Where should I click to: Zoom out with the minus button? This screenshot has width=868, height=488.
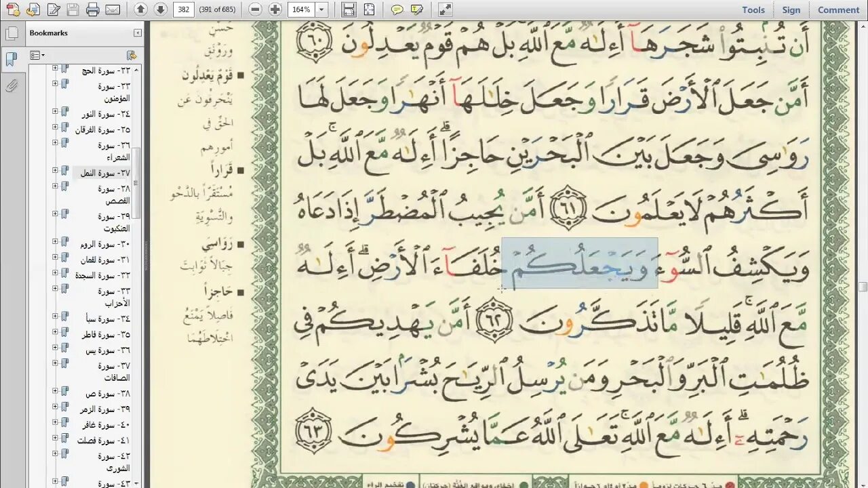pos(255,9)
